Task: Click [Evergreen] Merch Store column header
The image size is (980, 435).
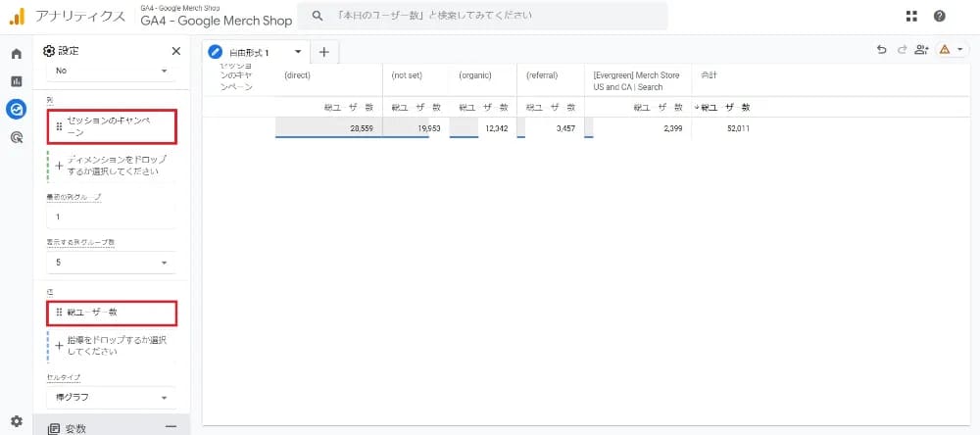Action: [638, 80]
